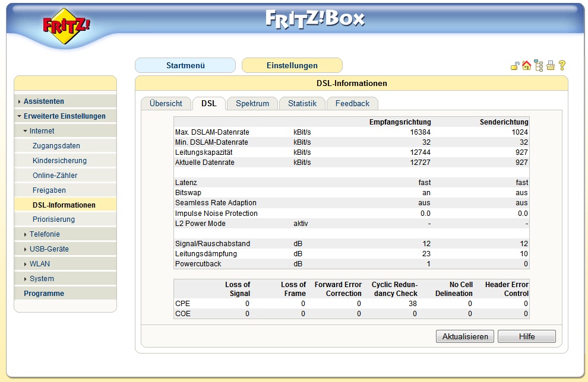The height and width of the screenshot is (382, 588).
Task: Click the DSL-Informationen panel title
Action: [x=352, y=84]
